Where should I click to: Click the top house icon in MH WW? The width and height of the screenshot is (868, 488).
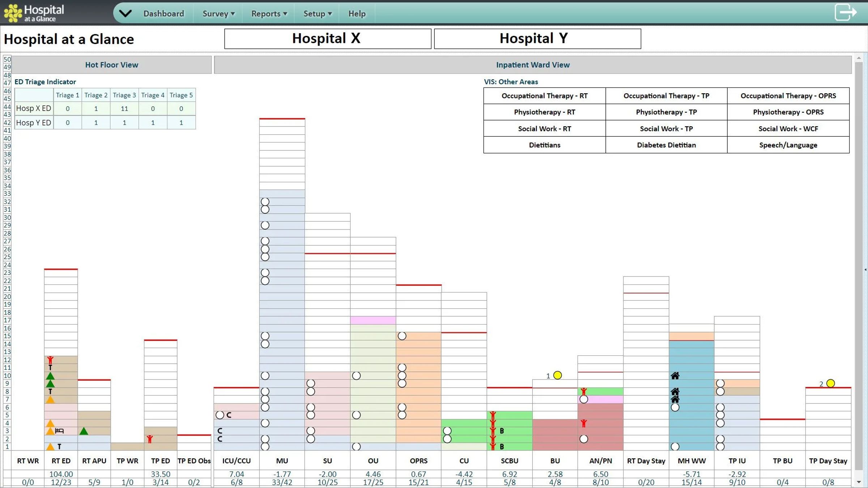point(675,376)
